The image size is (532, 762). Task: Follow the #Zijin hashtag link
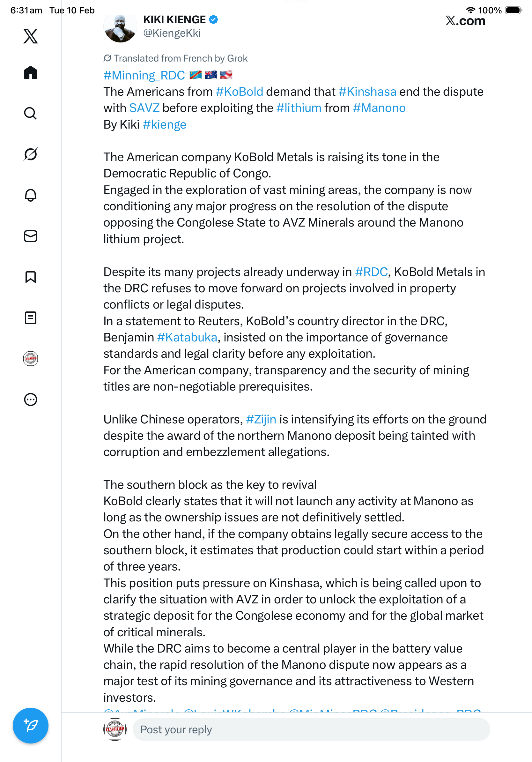(261, 420)
